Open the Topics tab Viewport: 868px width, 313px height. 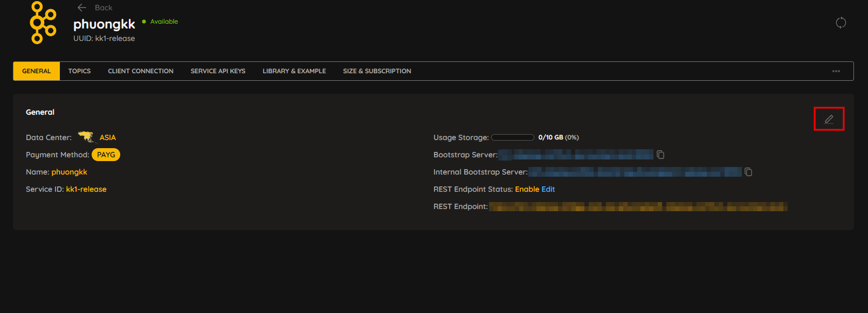(79, 71)
